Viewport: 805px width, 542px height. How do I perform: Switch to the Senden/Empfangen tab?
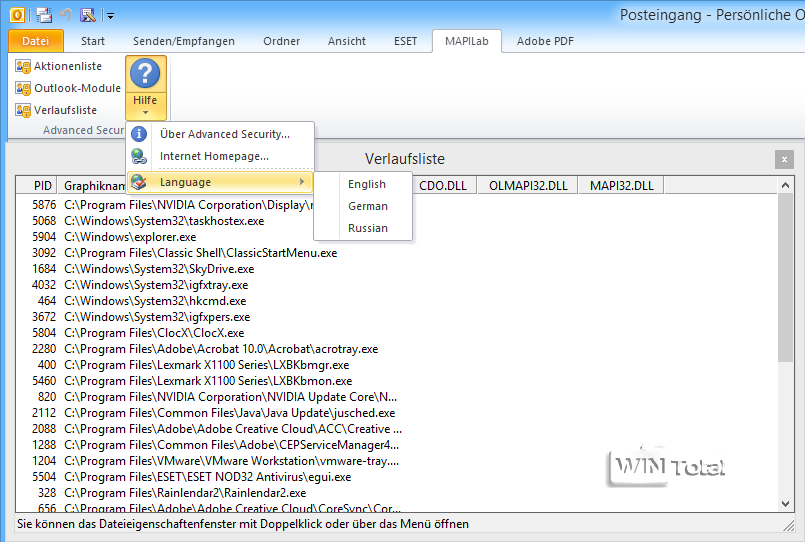[x=184, y=41]
